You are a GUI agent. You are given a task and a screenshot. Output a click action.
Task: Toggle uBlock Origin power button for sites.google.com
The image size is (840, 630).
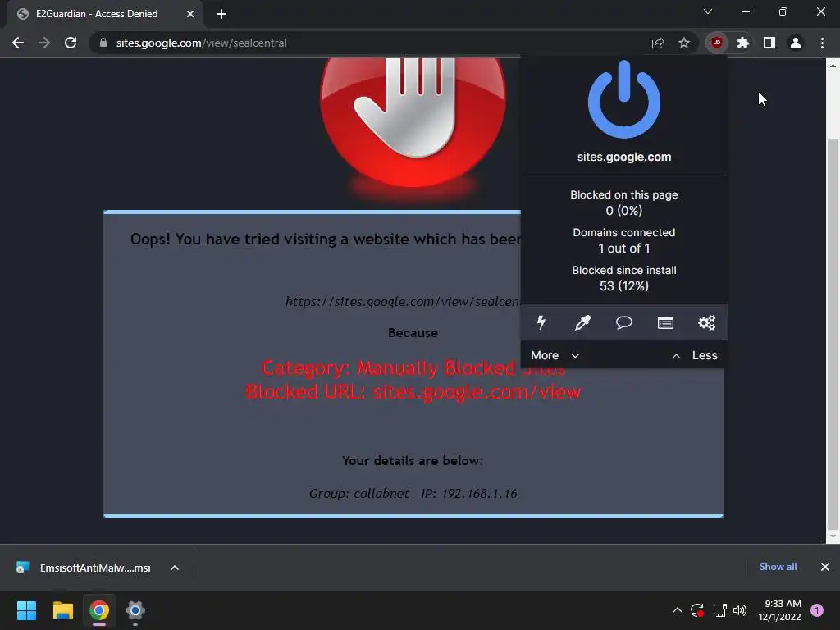coord(624,99)
